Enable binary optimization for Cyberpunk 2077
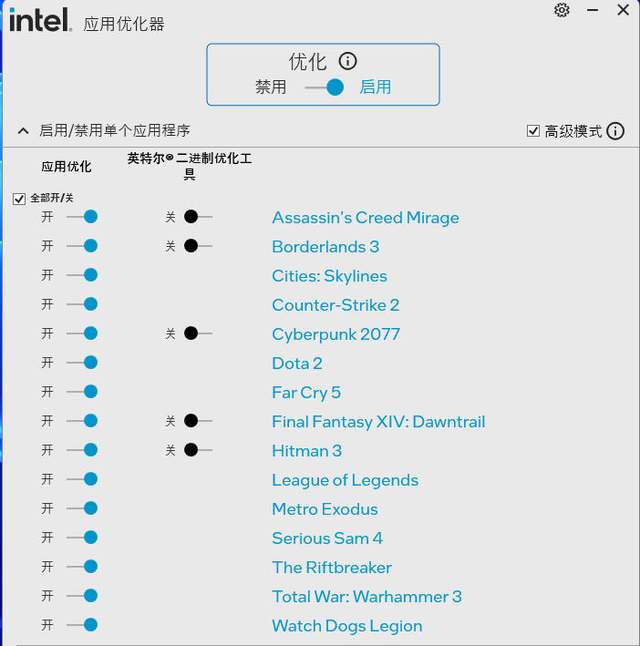Image resolution: width=640 pixels, height=646 pixels. pos(198,333)
